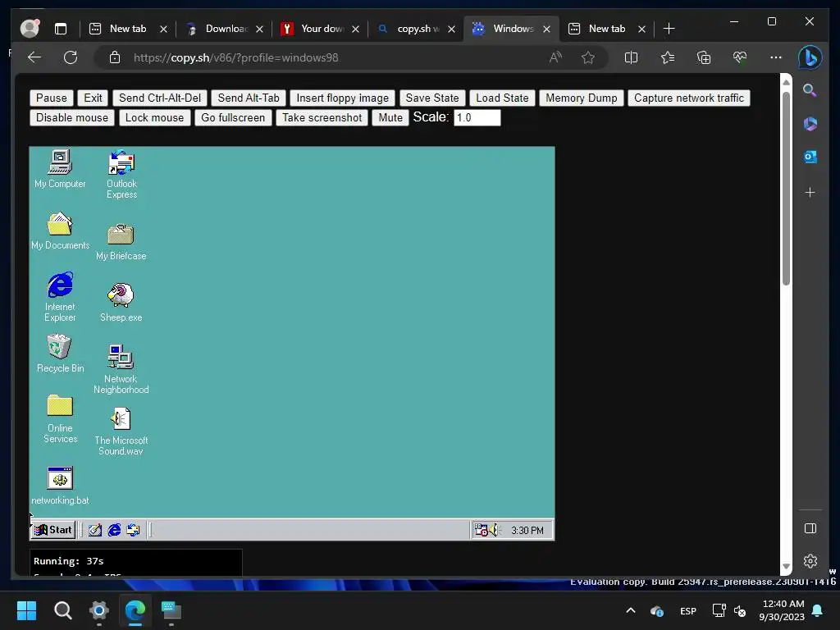
Task: Send Ctrl-Alt-Del to the emulator
Action: (160, 98)
